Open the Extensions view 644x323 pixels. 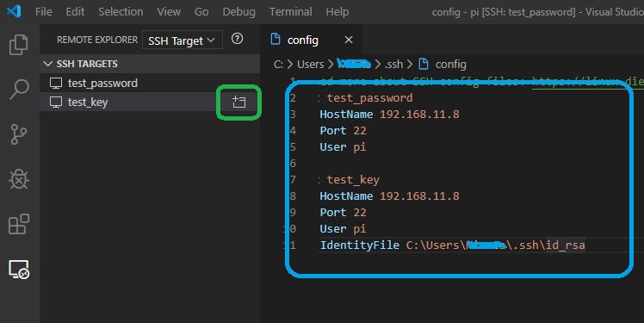pos(19,224)
